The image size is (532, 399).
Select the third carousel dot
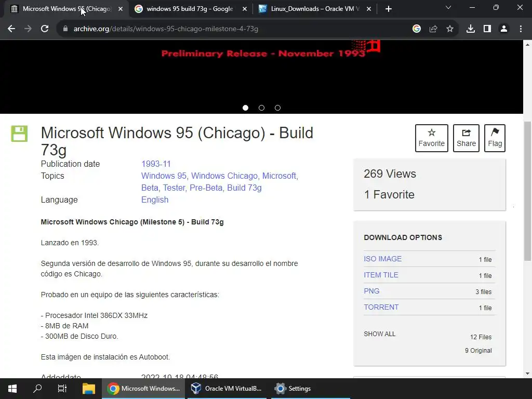tap(277, 108)
